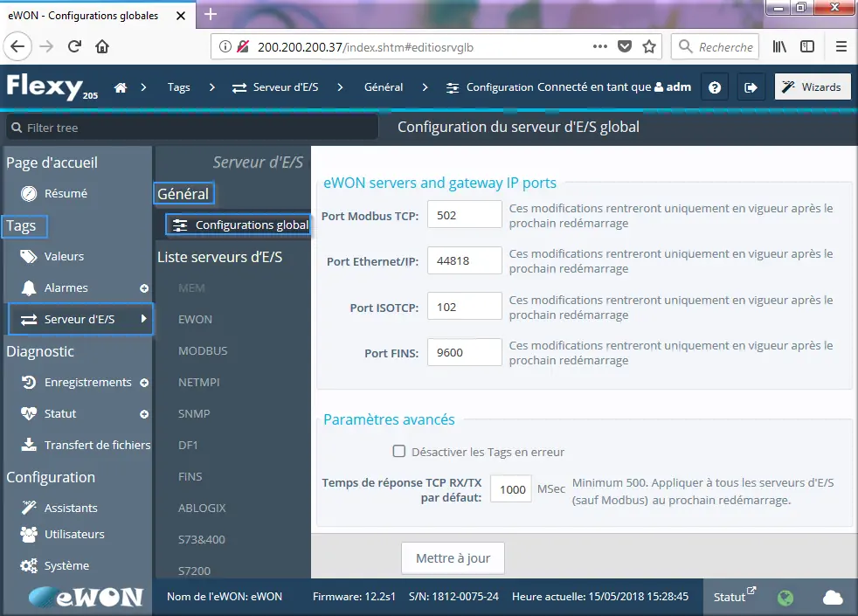Open a new browser tab

(211, 14)
